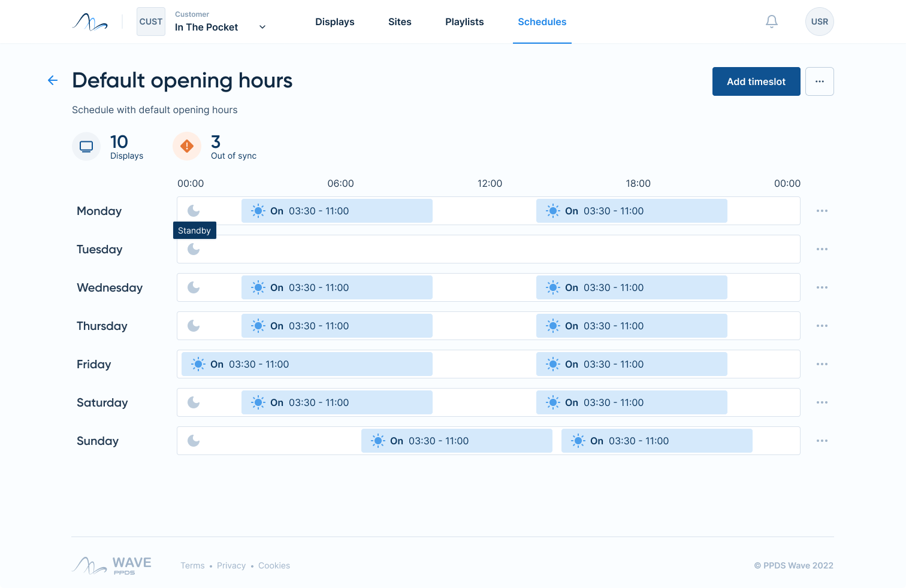Toggle standby mode on the Tuesday row
This screenshot has width=906, height=588.
point(194,249)
